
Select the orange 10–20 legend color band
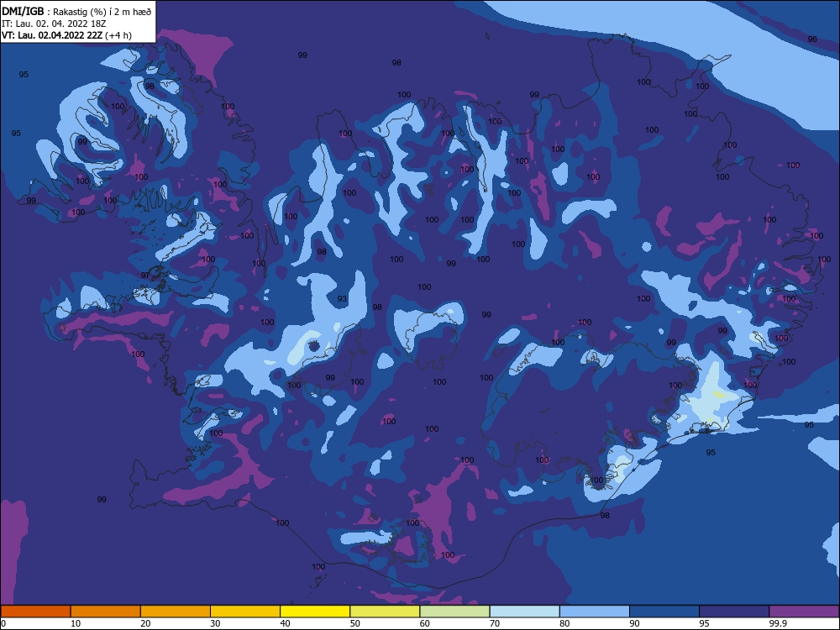tap(106, 612)
